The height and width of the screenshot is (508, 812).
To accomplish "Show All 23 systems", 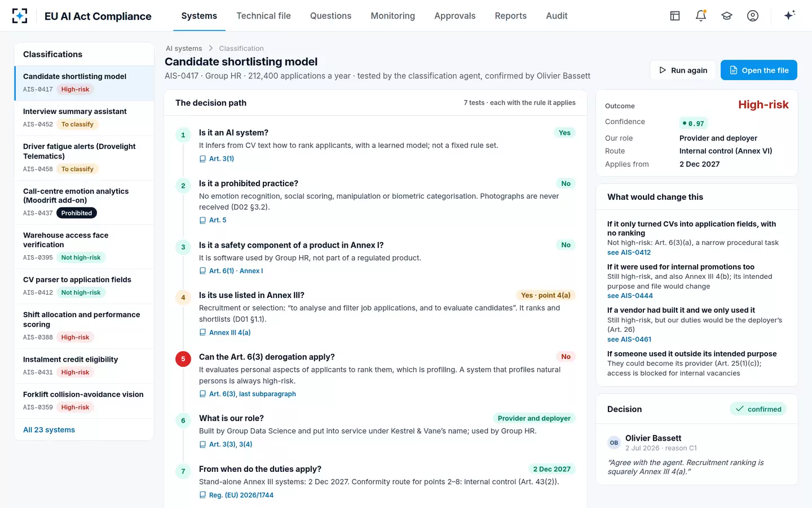I will coord(49,430).
